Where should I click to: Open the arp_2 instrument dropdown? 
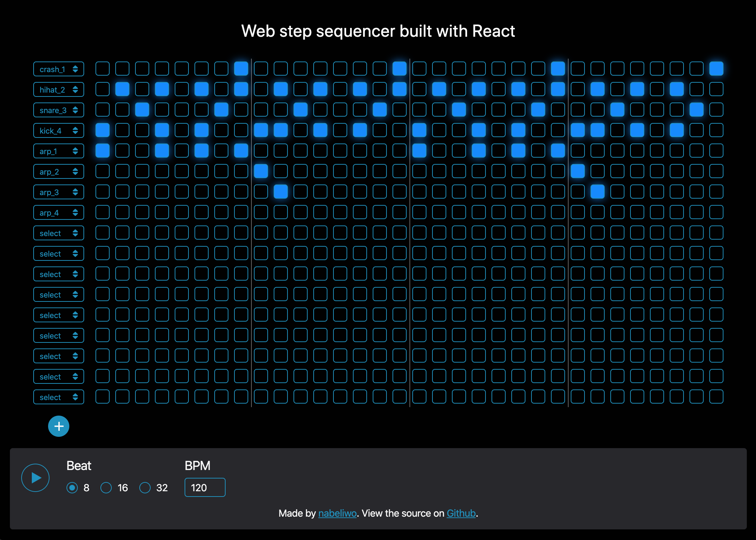click(x=59, y=171)
